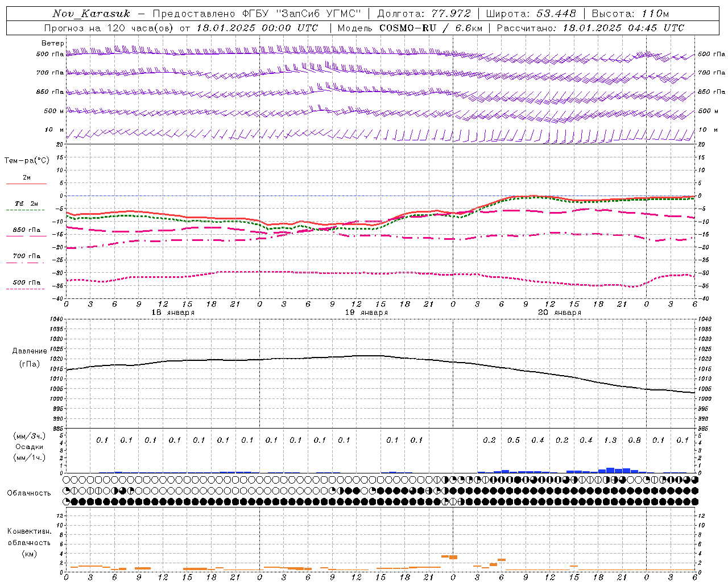728x582 pixels.
Task: Click the dash-dot sample under '700 гПа' legend
Action: coord(26,263)
